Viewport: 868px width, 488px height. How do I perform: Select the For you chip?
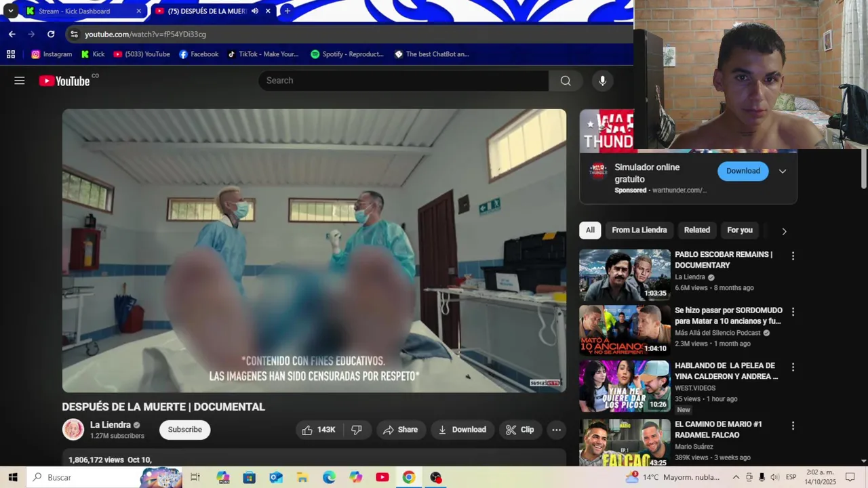point(740,230)
